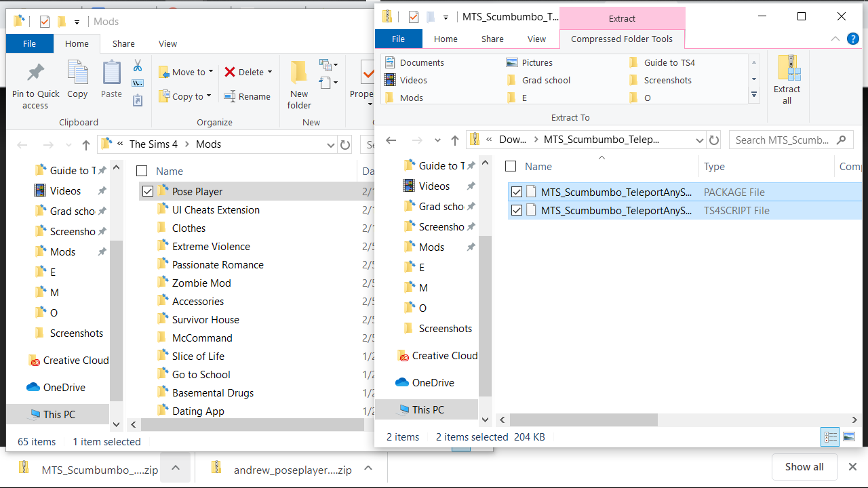Click Rename in the Mods Organize group
Screen dimensions: 868x488
tap(248, 96)
